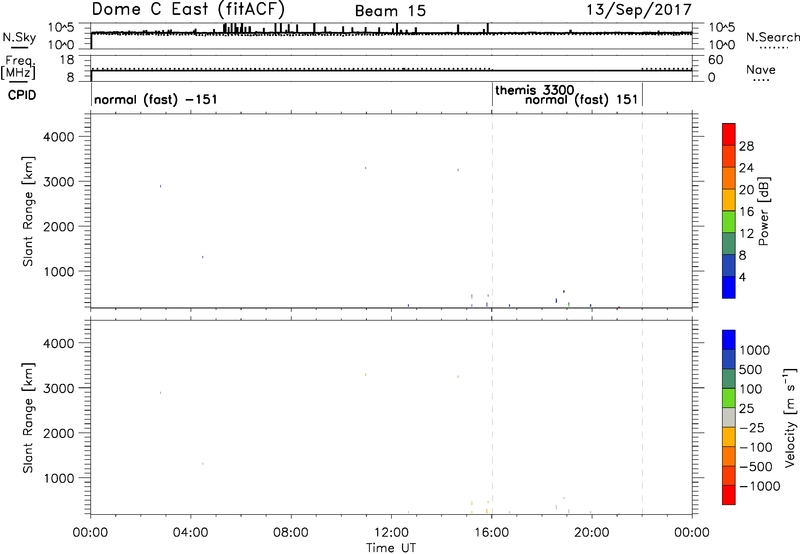
Task: Click the '1000' positive Velocity colorbar value
Action: (x=755, y=350)
